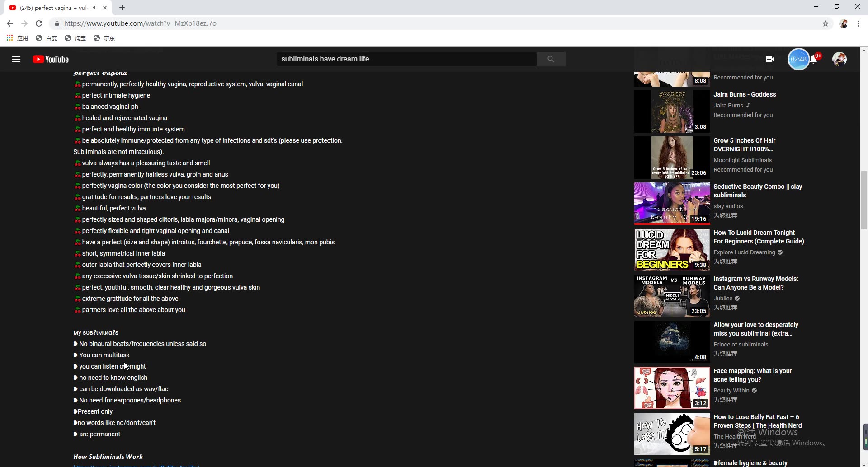Click the browser forward arrow
This screenshot has width=868, height=467.
24,23
